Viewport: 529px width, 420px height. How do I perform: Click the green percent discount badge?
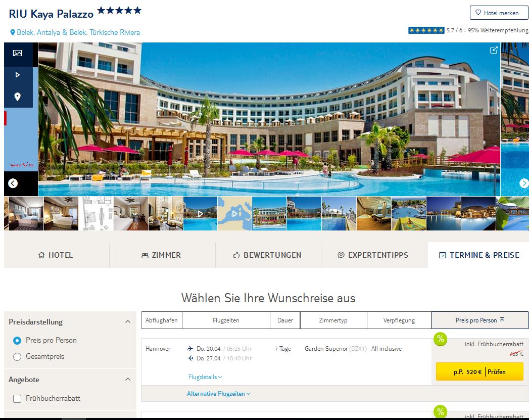pyautogui.click(x=440, y=339)
